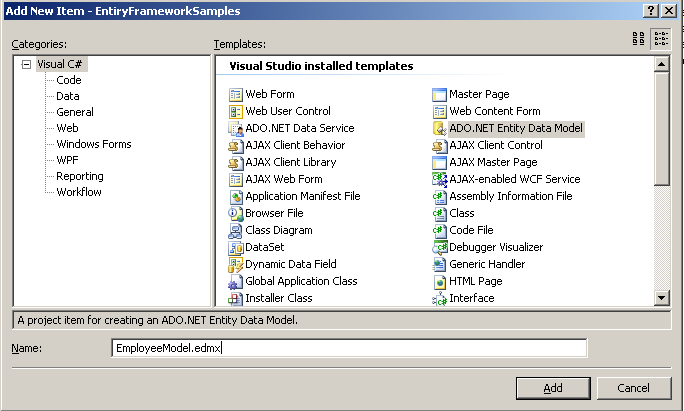Select Assembly Information File icon
This screenshot has width=684, height=411.
click(x=439, y=197)
